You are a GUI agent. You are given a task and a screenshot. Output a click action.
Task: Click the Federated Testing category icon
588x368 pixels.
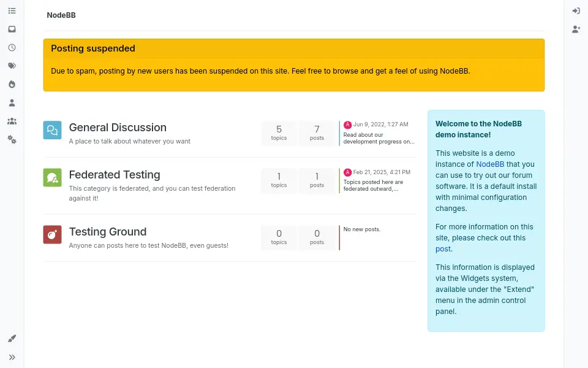[x=52, y=177]
